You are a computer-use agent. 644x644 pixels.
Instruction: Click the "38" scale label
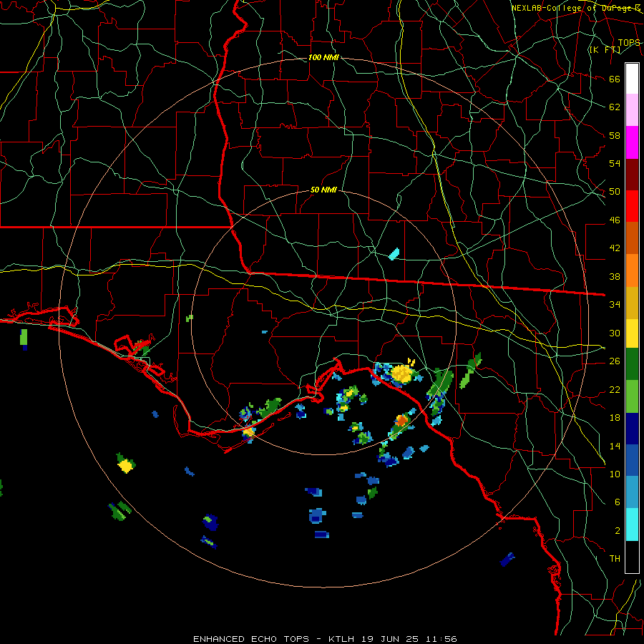click(x=615, y=276)
